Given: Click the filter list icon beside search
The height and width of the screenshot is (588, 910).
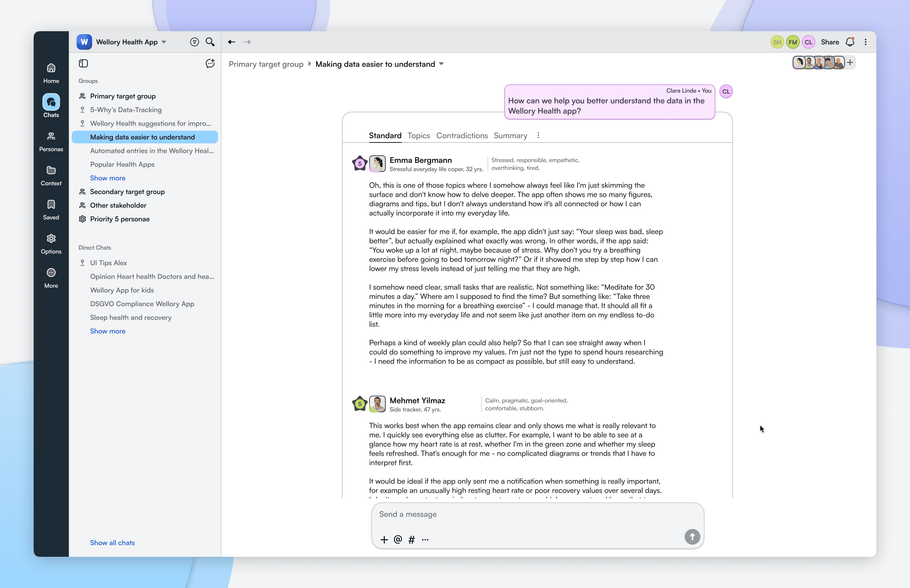Looking at the screenshot, I should 194,42.
